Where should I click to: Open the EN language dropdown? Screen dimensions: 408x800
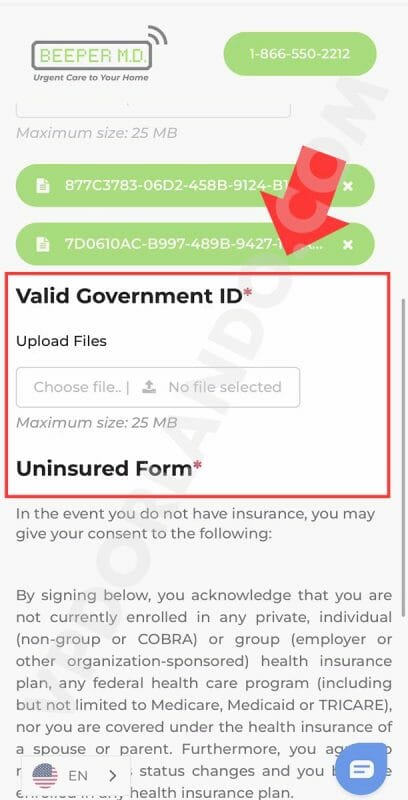point(76,776)
